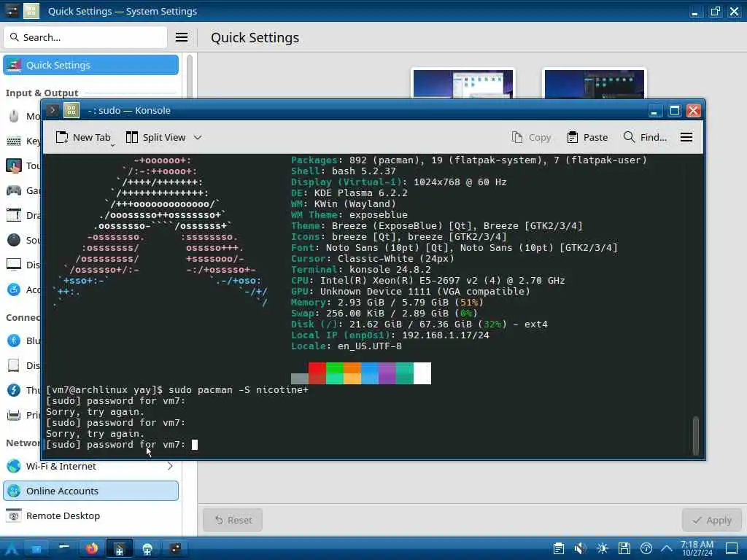The width and height of the screenshot is (747, 560).
Task: Open the brightness tray icon
Action: pos(602,548)
